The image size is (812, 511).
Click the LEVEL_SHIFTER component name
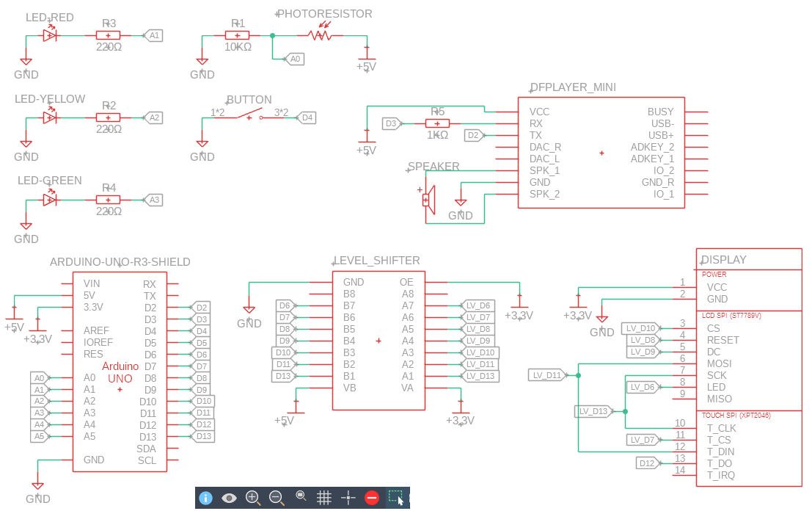[376, 261]
